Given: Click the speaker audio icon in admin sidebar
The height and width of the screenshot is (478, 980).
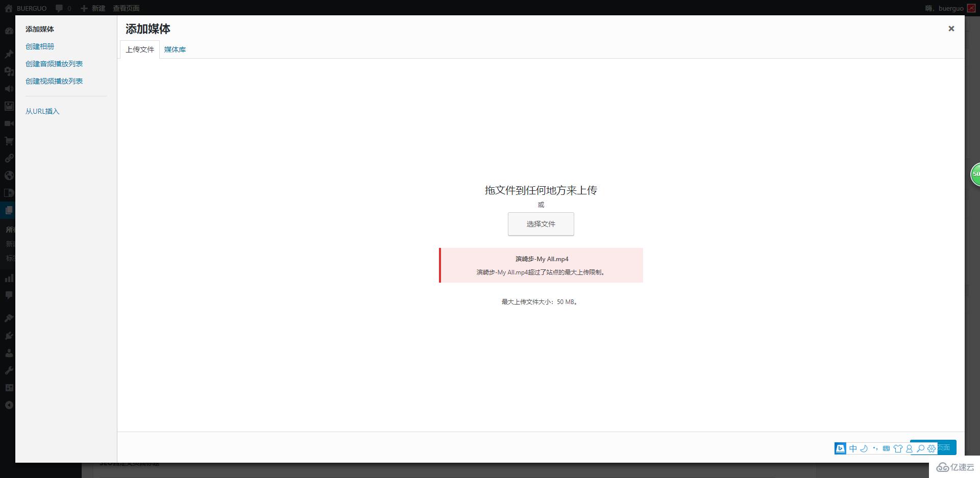Looking at the screenshot, I should (x=9, y=89).
